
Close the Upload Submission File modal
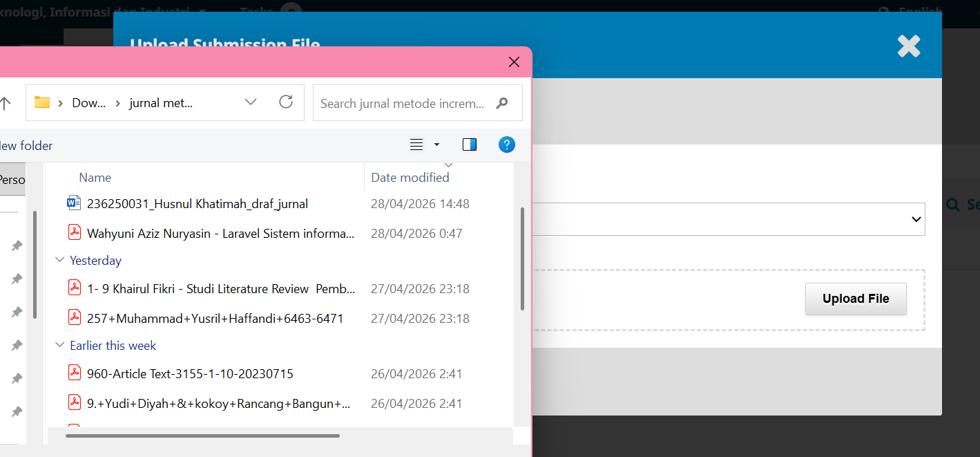pyautogui.click(x=908, y=46)
